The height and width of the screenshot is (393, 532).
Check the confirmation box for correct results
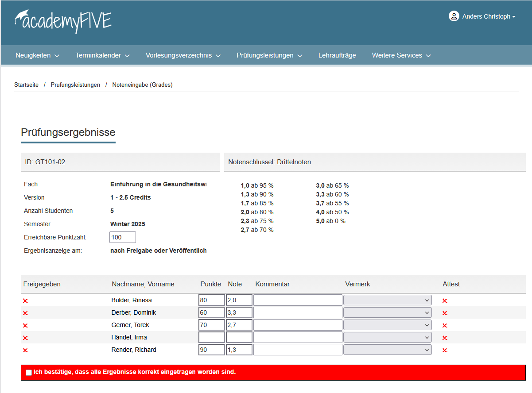[x=29, y=373]
